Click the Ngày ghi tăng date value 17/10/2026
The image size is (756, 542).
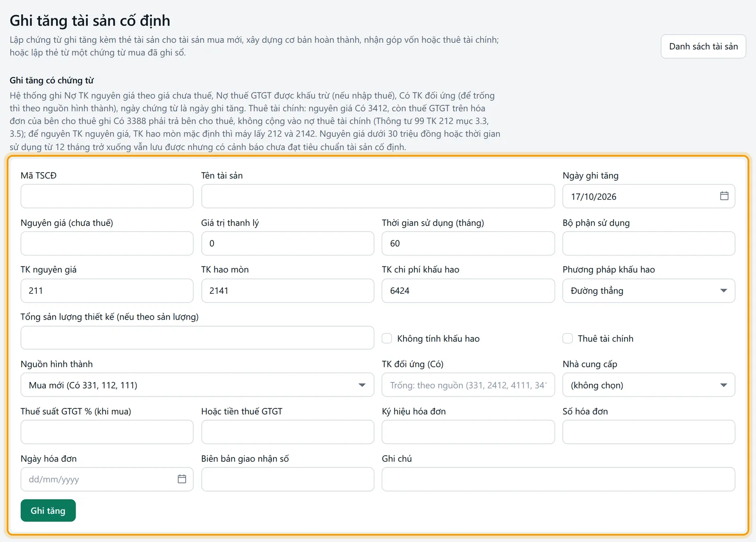pyautogui.click(x=593, y=197)
